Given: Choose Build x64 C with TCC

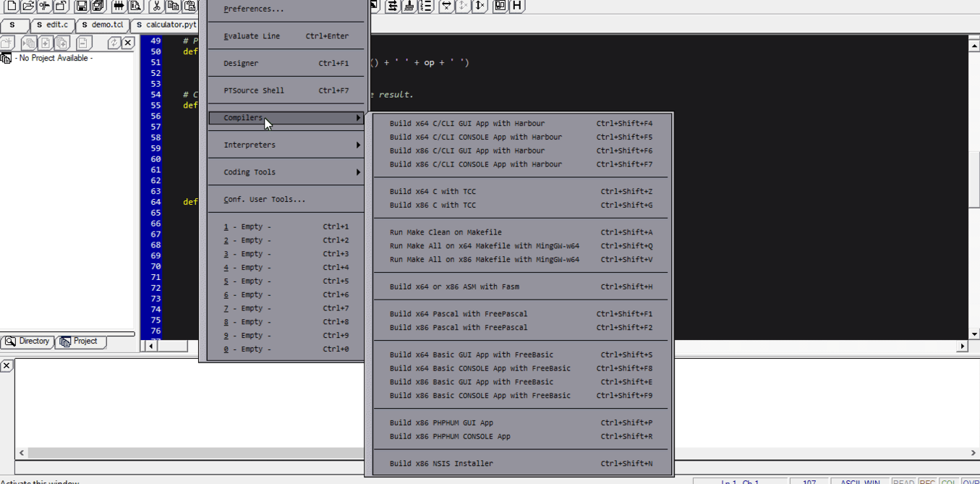Looking at the screenshot, I should [433, 192].
